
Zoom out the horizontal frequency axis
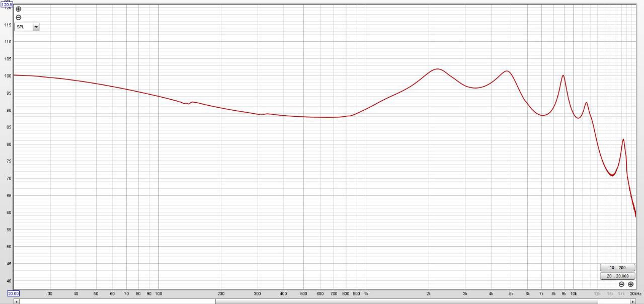click(x=621, y=284)
